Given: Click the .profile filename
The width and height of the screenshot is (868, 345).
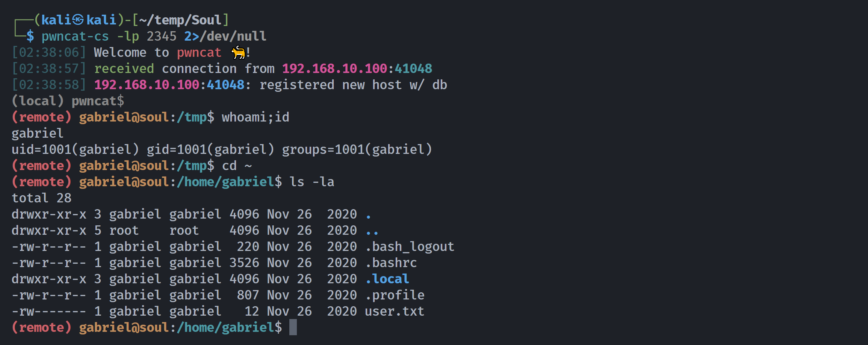Looking at the screenshot, I should coord(395,295).
